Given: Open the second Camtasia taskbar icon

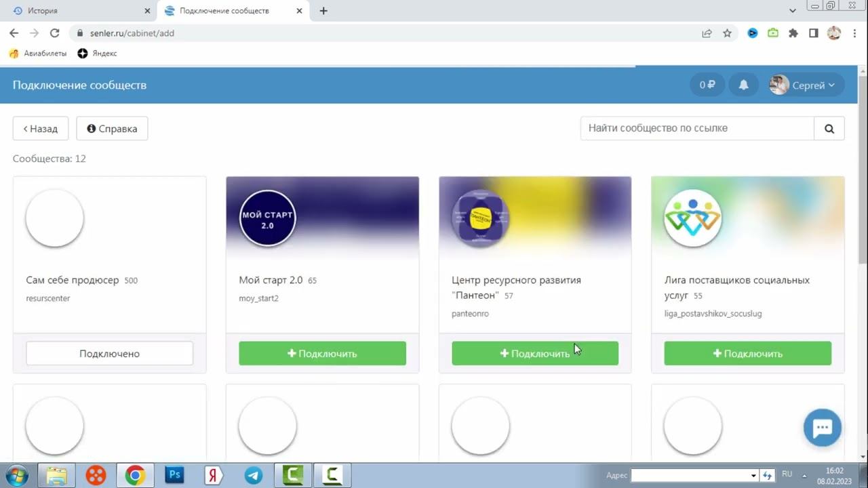Looking at the screenshot, I should (332, 476).
